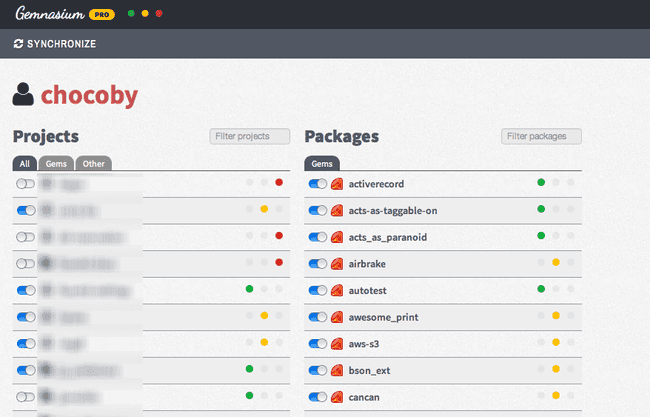The image size is (650, 417).
Task: Open the Gems tab under Packages
Action: coord(322,163)
